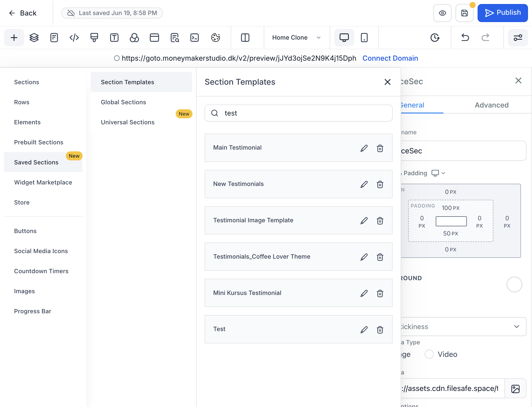Open the Home Clone page dropdown
Viewport: 532px width, 407px height.
pyautogui.click(x=297, y=38)
